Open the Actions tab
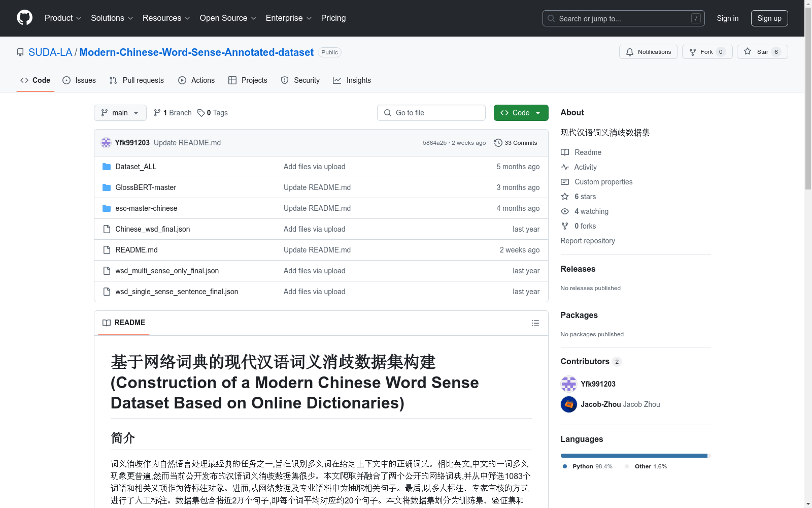The width and height of the screenshot is (812, 508). pos(196,80)
